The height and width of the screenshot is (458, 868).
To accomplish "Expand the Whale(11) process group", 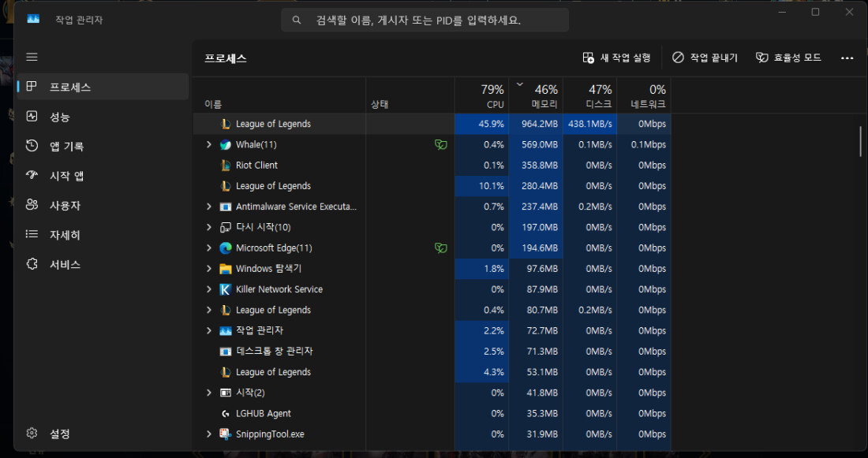I will click(x=209, y=145).
